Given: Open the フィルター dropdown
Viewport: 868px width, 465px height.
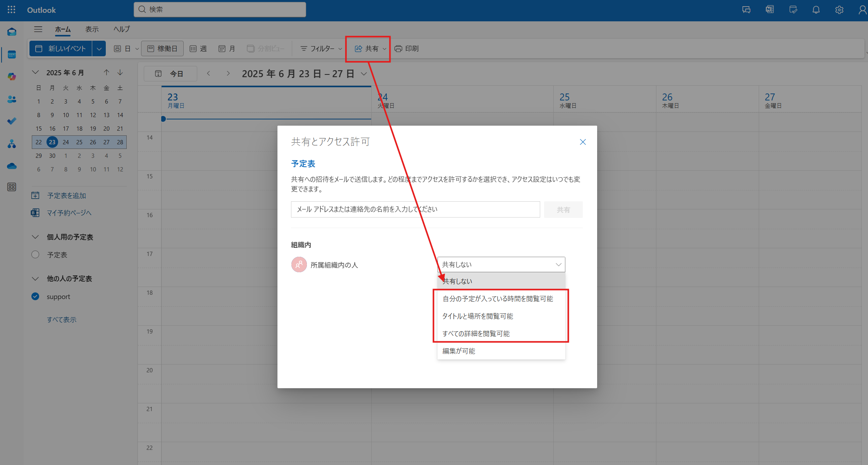Looking at the screenshot, I should coord(321,49).
